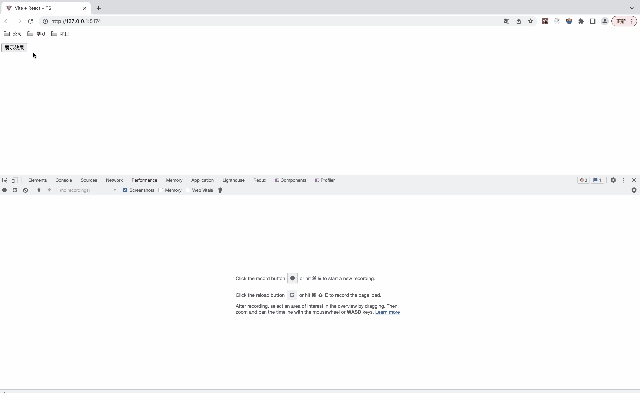Activate the inspect element picker icon
Viewport: 640px width, 393px height.
click(4, 180)
